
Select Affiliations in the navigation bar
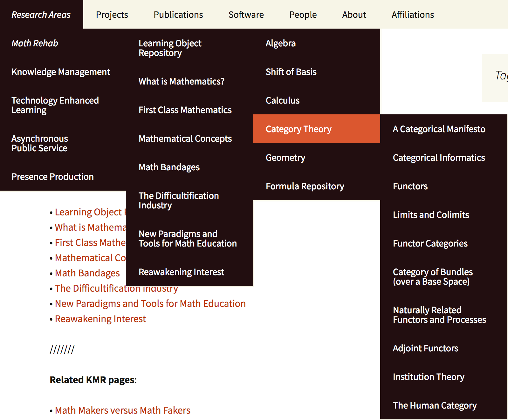pyautogui.click(x=412, y=15)
